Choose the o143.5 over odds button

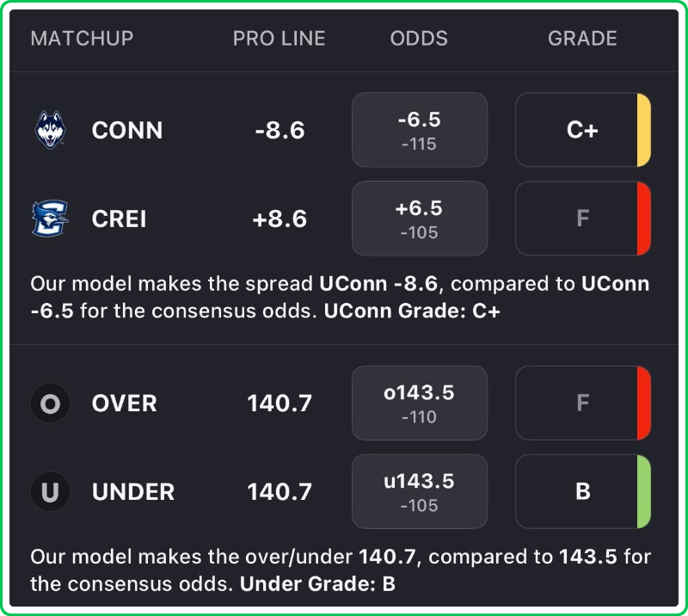pos(419,403)
